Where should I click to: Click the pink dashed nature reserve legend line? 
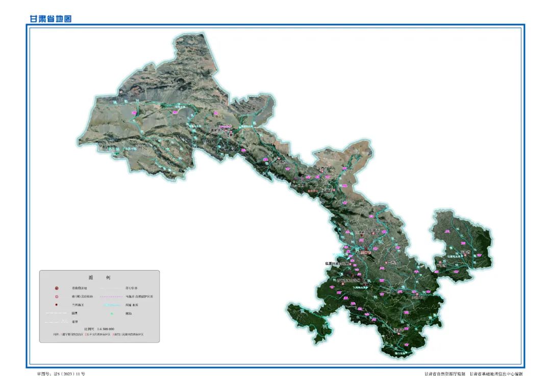(111, 297)
